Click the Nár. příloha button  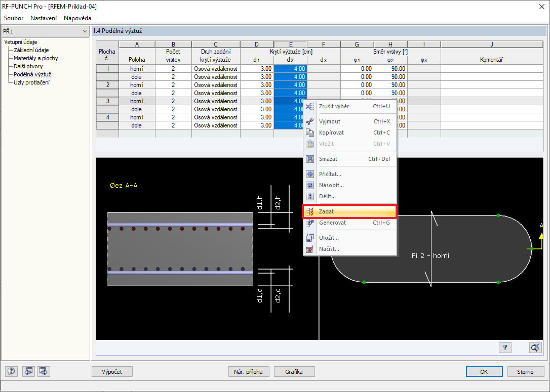(248, 372)
